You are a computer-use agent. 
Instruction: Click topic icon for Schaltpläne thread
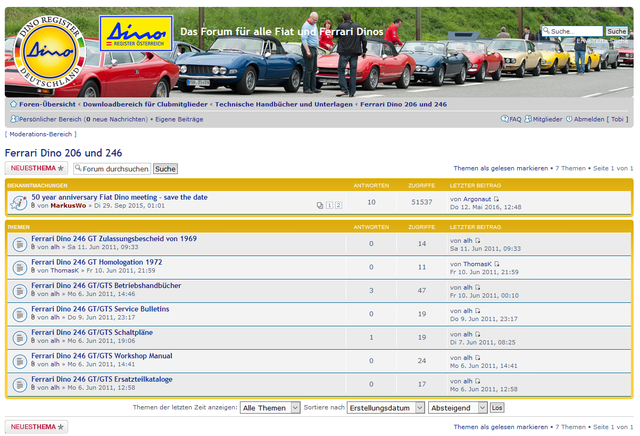[19, 337]
